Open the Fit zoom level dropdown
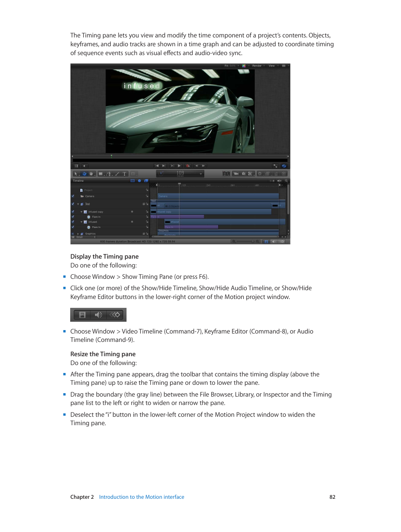Image resolution: width=401 pixels, height=532 pixels. coord(231,66)
